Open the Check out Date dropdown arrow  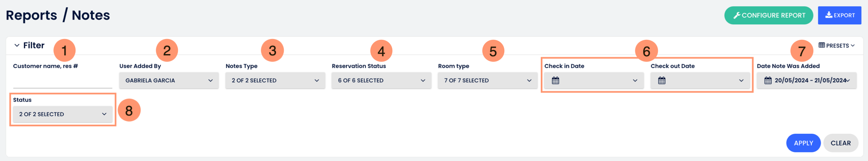click(741, 80)
